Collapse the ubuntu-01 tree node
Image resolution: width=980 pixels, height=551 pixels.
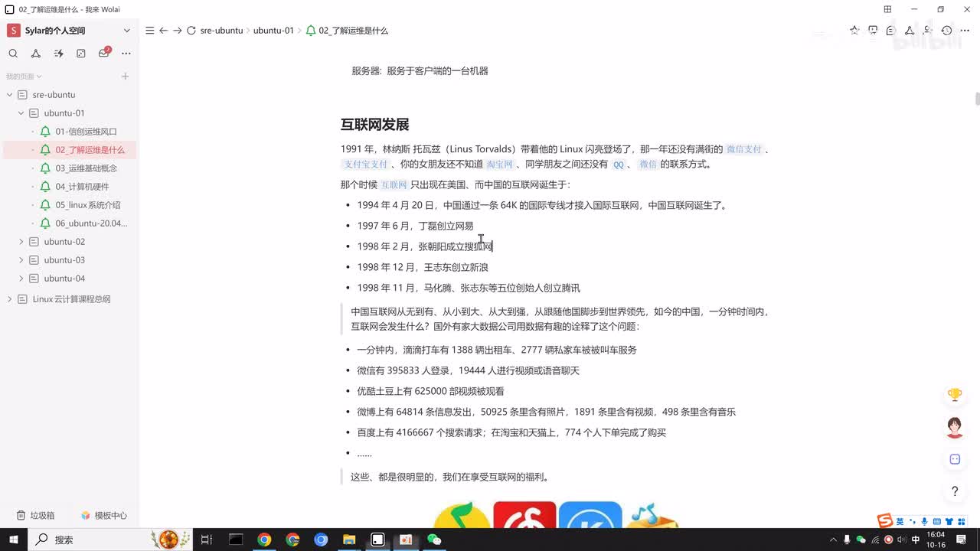point(21,113)
